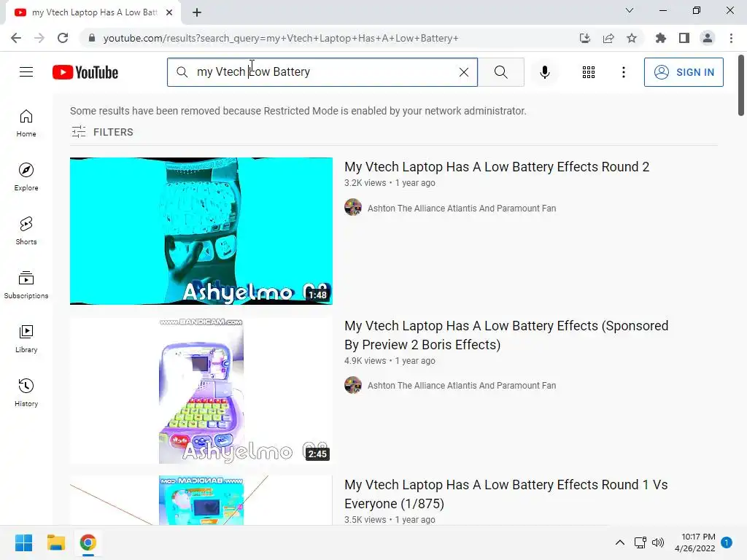Open Library in sidebar
Viewport: 747px width, 560px height.
(x=26, y=338)
